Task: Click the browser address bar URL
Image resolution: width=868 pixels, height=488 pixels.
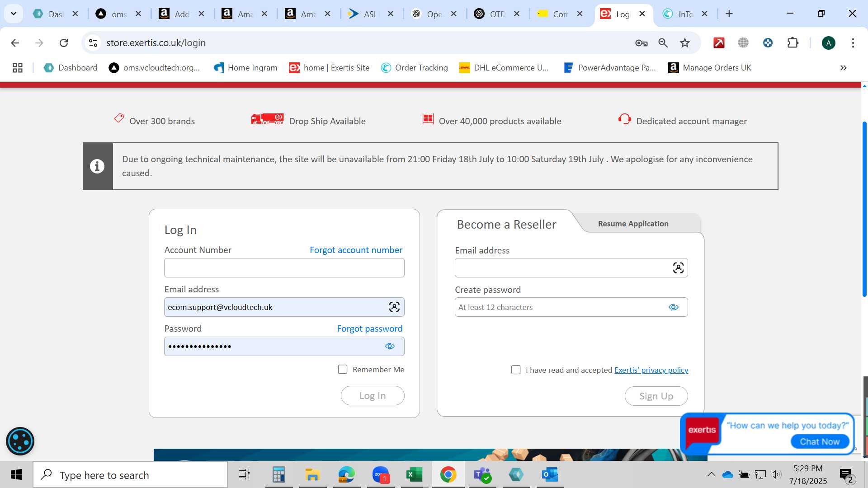Action: click(x=156, y=43)
